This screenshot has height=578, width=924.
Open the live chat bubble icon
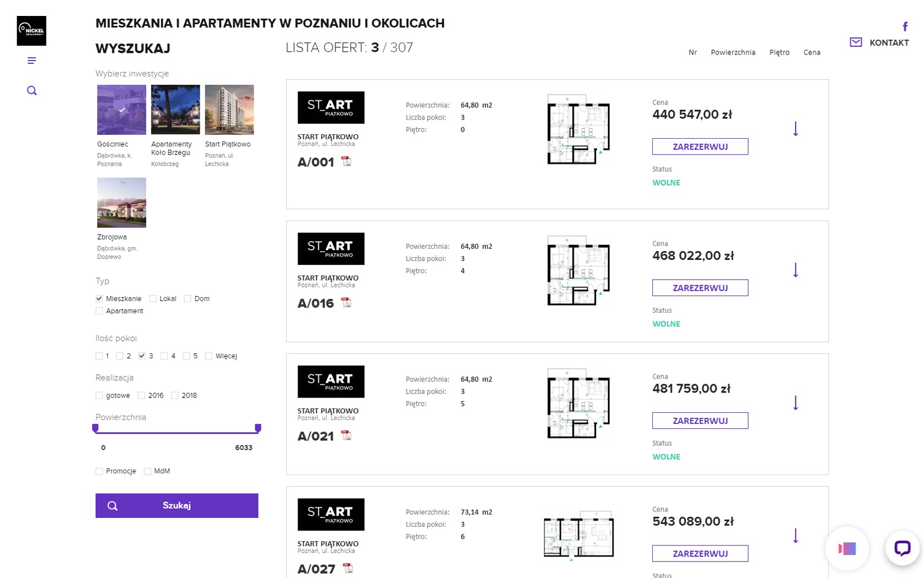click(902, 548)
